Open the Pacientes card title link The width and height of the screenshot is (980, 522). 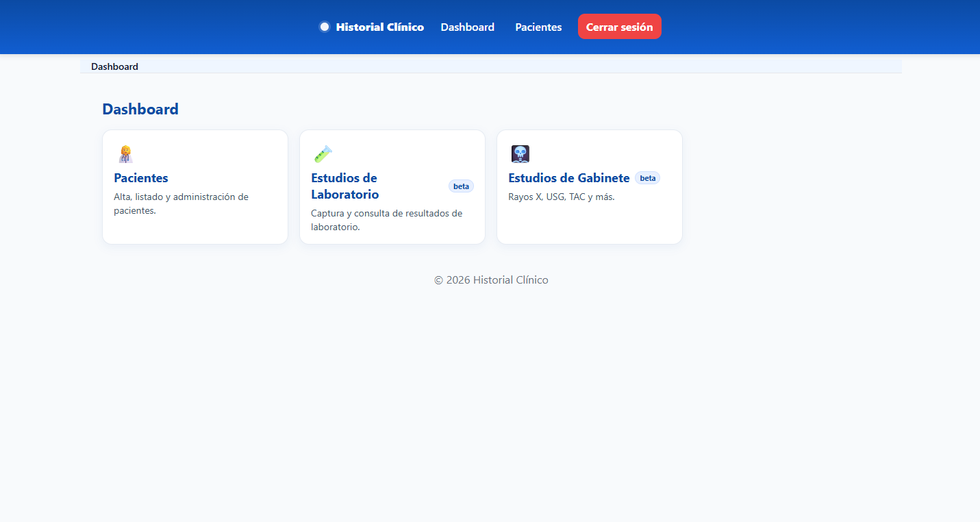(140, 177)
